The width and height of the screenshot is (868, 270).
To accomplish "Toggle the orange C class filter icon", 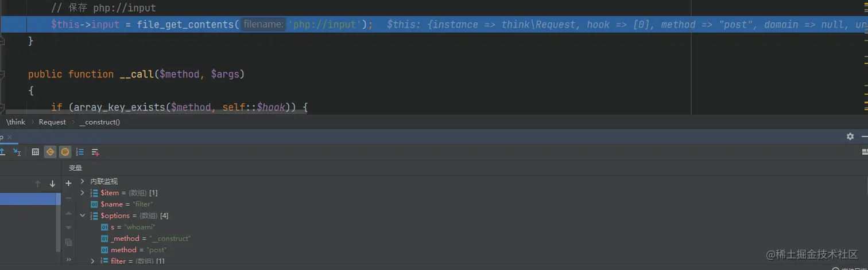I will pyautogui.click(x=51, y=152).
